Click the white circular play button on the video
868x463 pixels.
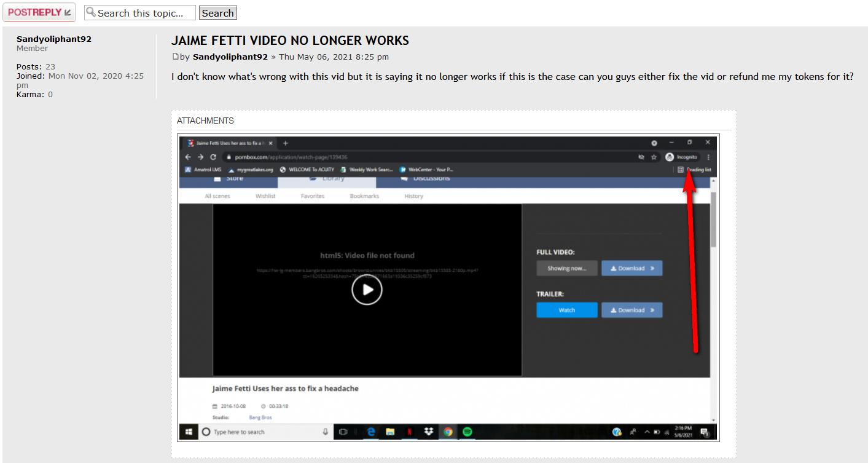click(367, 290)
